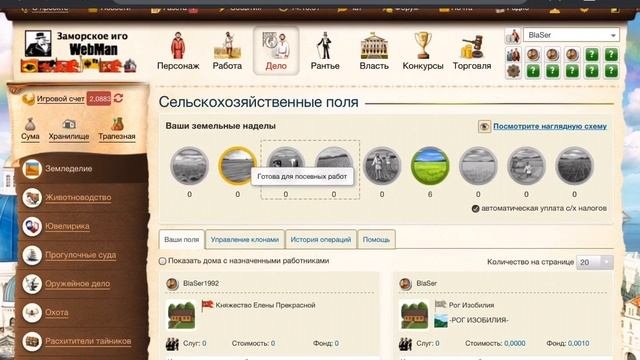The height and width of the screenshot is (360, 640).
Task: Follow the Посмотрите наглядную схему link
Action: [550, 127]
